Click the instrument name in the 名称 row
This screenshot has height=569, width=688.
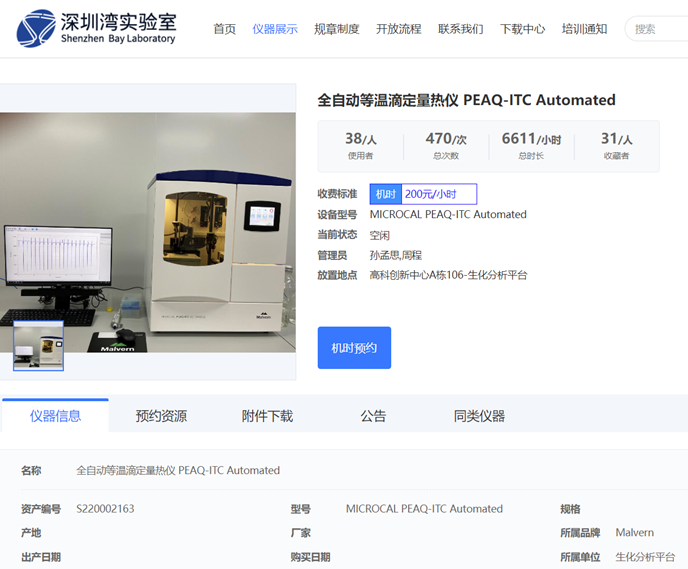tap(178, 470)
